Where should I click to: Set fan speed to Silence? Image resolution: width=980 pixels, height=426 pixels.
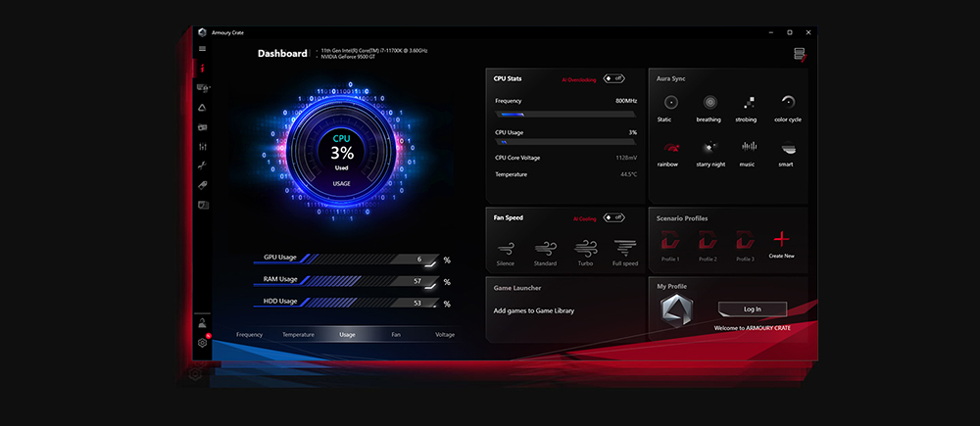[506, 253]
